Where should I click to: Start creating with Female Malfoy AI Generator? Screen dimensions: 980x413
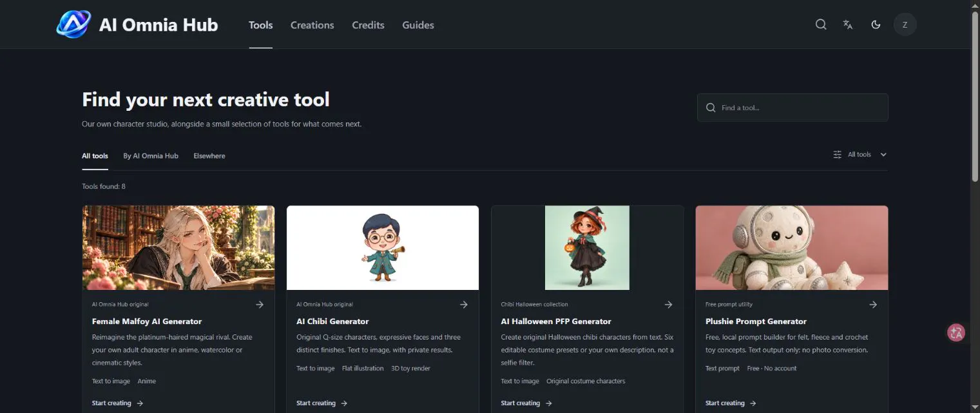click(x=117, y=403)
